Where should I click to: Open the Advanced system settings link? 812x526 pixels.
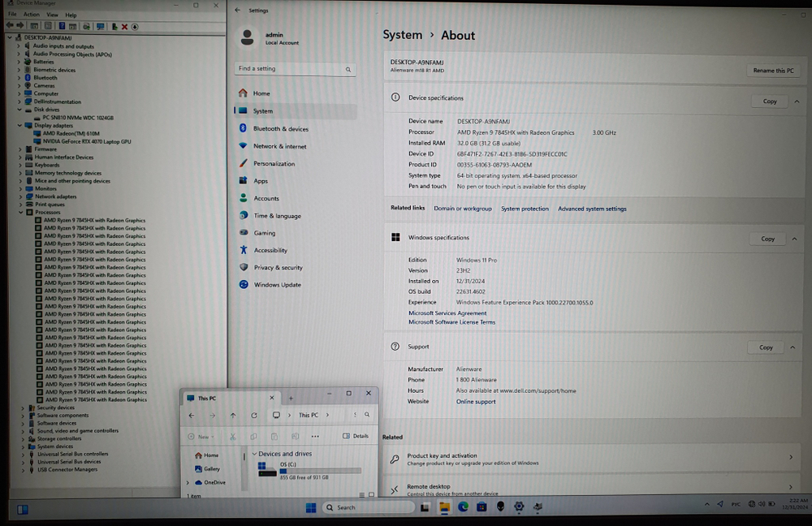point(592,209)
